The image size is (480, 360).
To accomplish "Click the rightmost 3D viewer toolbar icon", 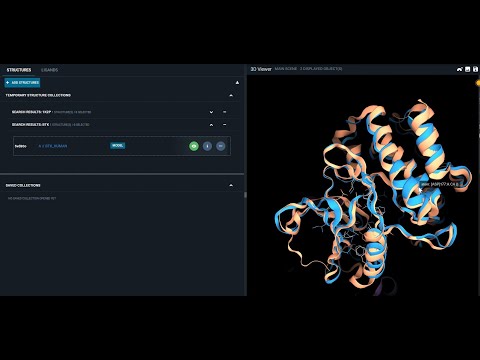I will (476, 69).
